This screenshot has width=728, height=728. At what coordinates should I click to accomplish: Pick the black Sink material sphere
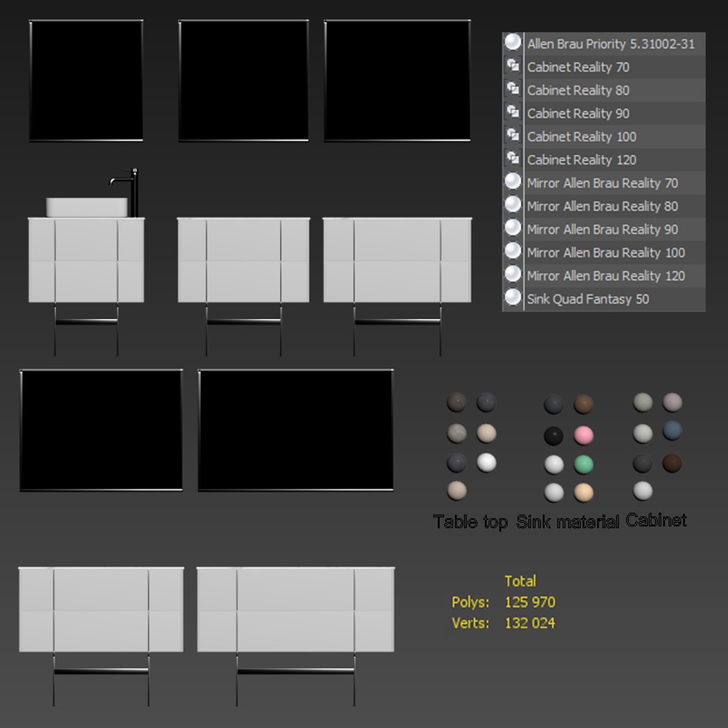point(554,435)
